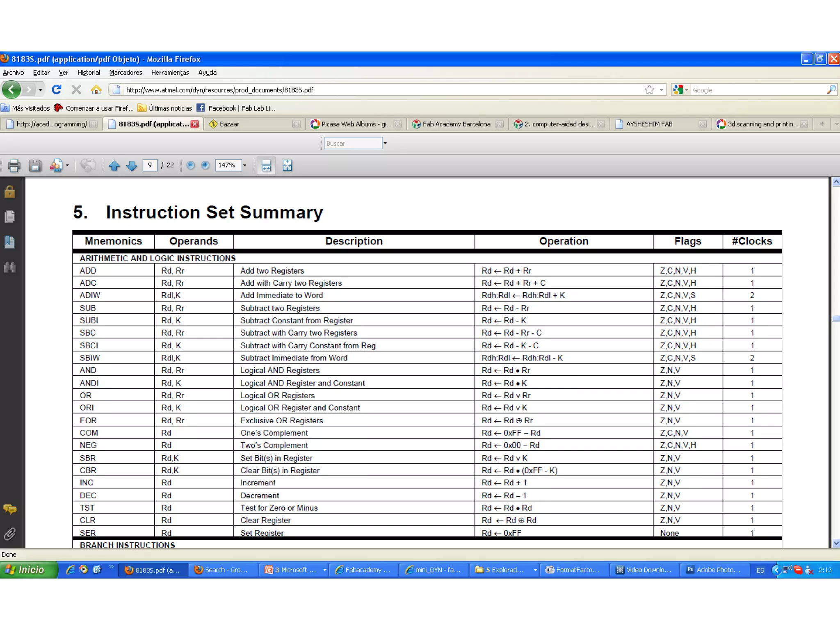
Task: Go to next page arrow
Action: point(132,166)
